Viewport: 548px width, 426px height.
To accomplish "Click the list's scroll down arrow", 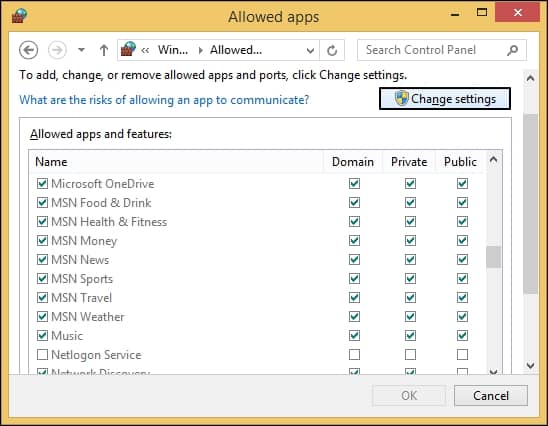I will tap(493, 371).
